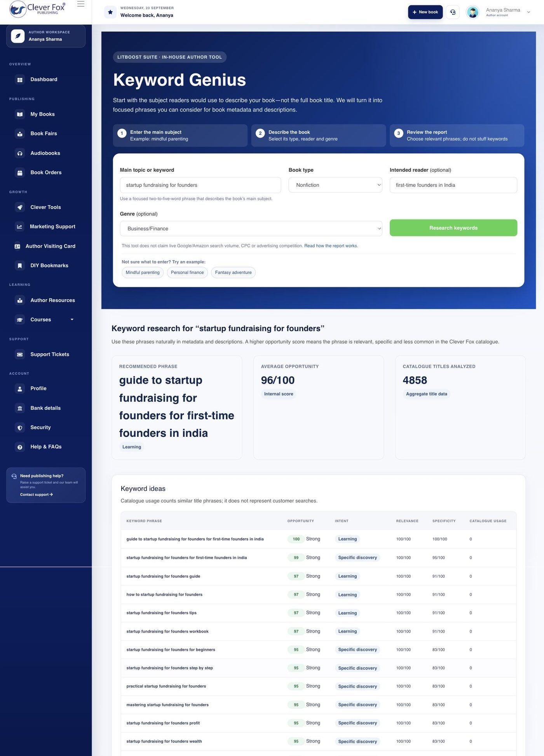The height and width of the screenshot is (756, 544).
Task: Click the DIY Bookmarks icon
Action: click(x=20, y=266)
